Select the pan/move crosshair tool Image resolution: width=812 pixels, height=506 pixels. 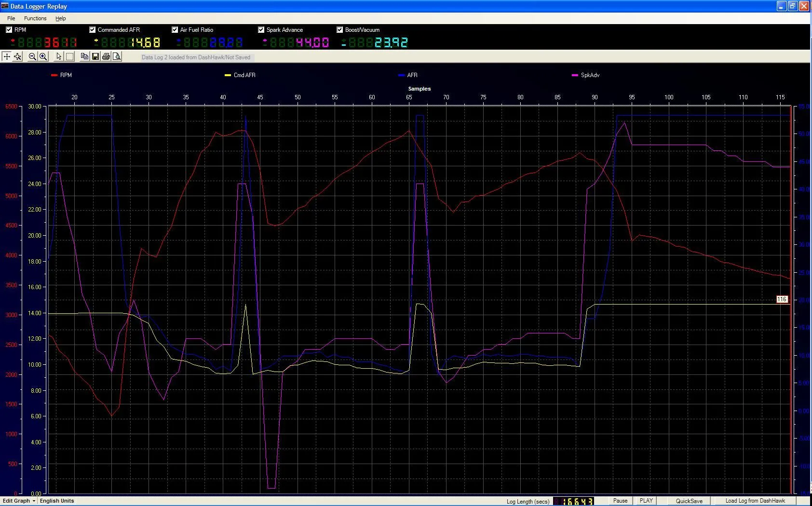[x=7, y=56]
